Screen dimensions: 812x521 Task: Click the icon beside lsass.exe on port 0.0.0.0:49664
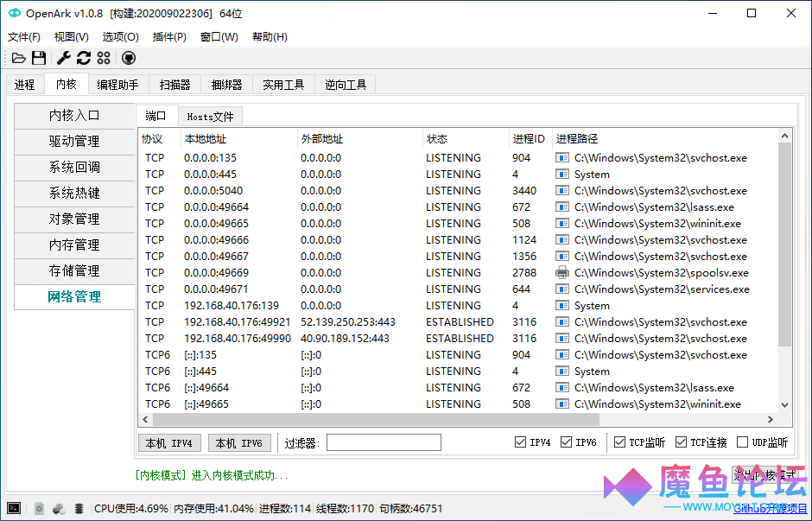click(561, 207)
